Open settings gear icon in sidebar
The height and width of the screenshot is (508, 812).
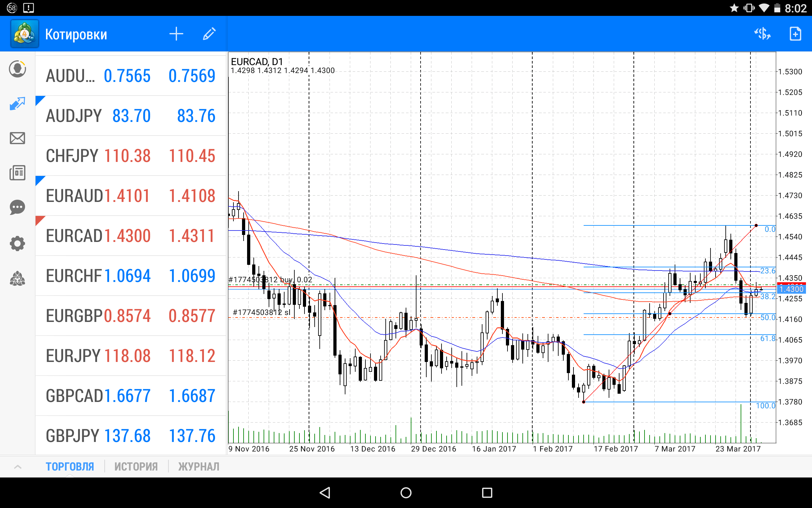(x=17, y=243)
